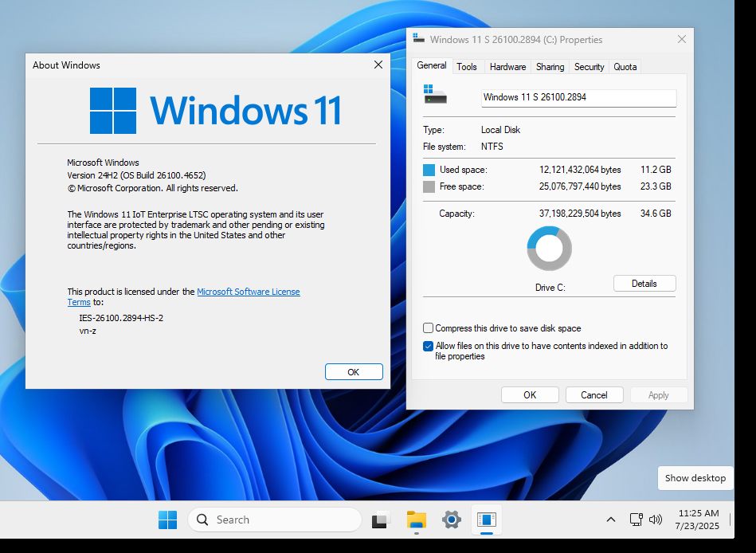Select the active winver taskbar icon

pyautogui.click(x=487, y=520)
